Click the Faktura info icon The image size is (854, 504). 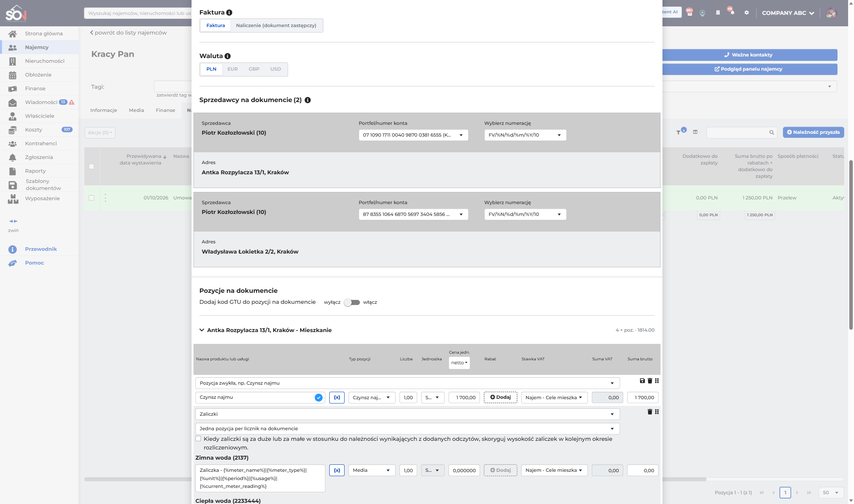229,13
